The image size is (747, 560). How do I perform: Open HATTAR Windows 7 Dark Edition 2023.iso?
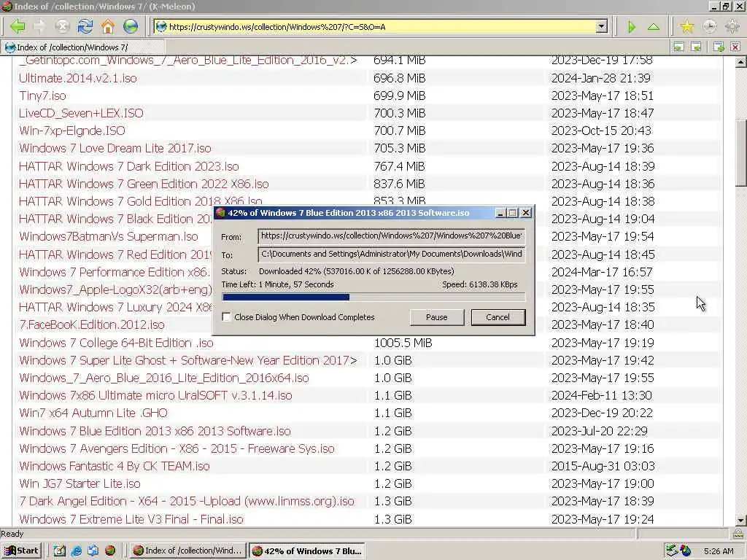[x=128, y=167]
